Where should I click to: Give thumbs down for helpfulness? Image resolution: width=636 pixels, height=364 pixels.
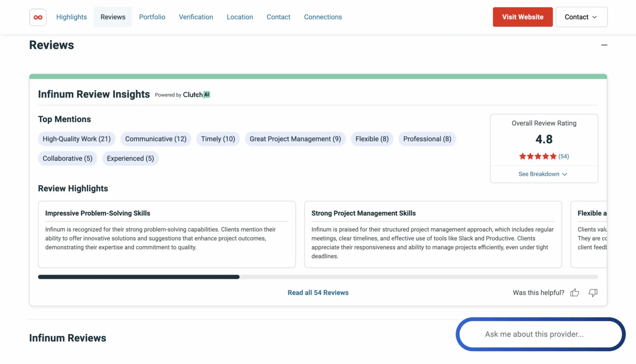(x=593, y=293)
